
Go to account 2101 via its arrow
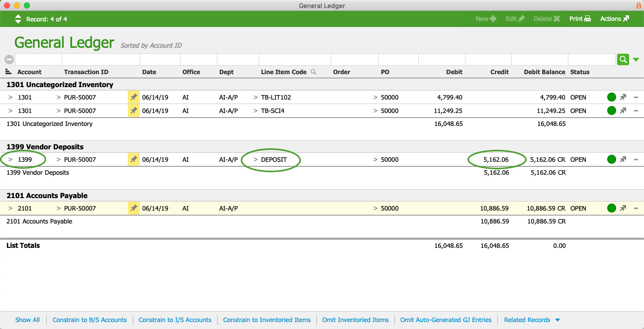tap(10, 208)
